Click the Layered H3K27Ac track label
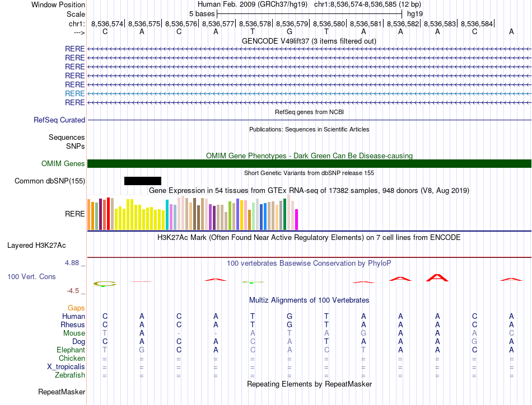The image size is (532, 405). click(x=36, y=246)
